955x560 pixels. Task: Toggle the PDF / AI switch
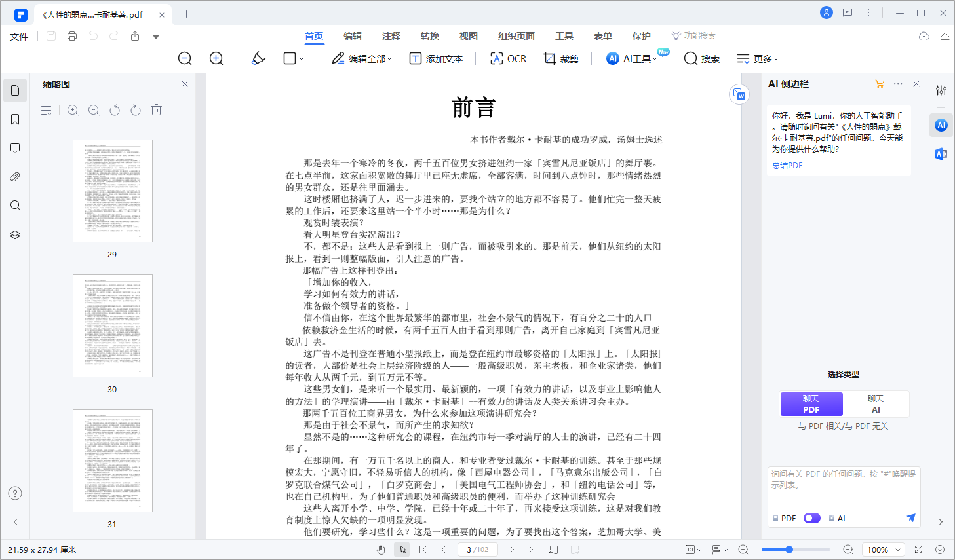tap(812, 518)
